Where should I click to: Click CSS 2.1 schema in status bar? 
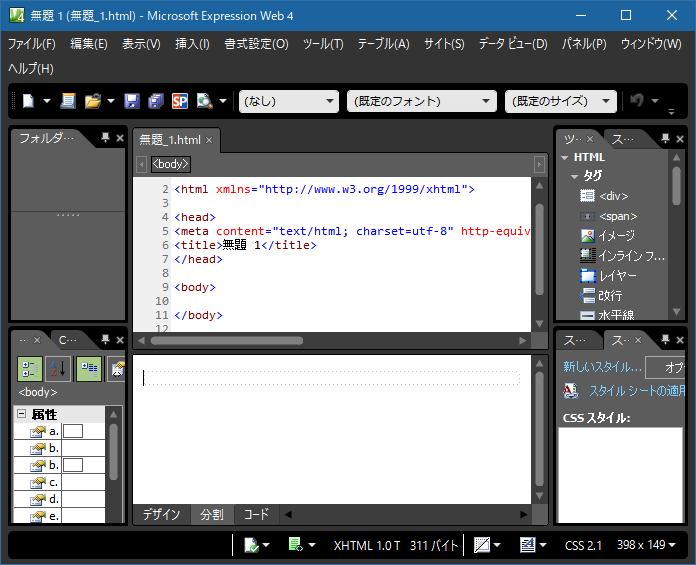click(583, 545)
